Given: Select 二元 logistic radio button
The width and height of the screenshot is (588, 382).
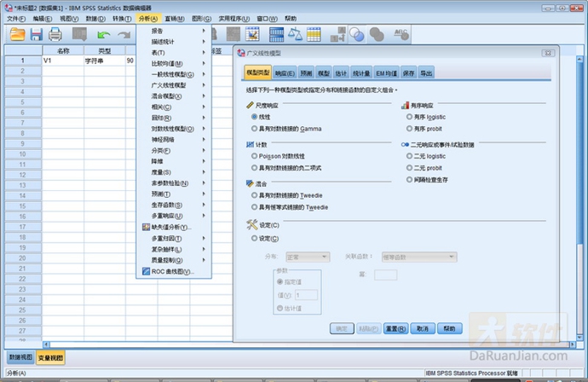Looking at the screenshot, I should [409, 156].
